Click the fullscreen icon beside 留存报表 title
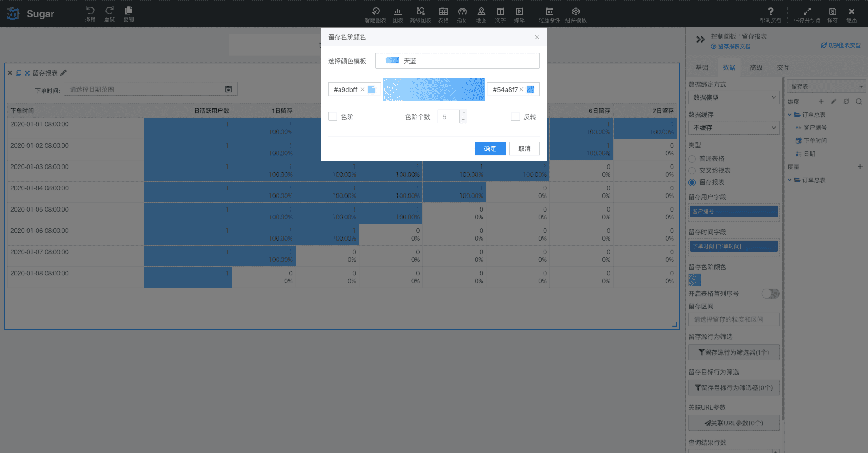This screenshot has height=453, width=868. point(27,73)
